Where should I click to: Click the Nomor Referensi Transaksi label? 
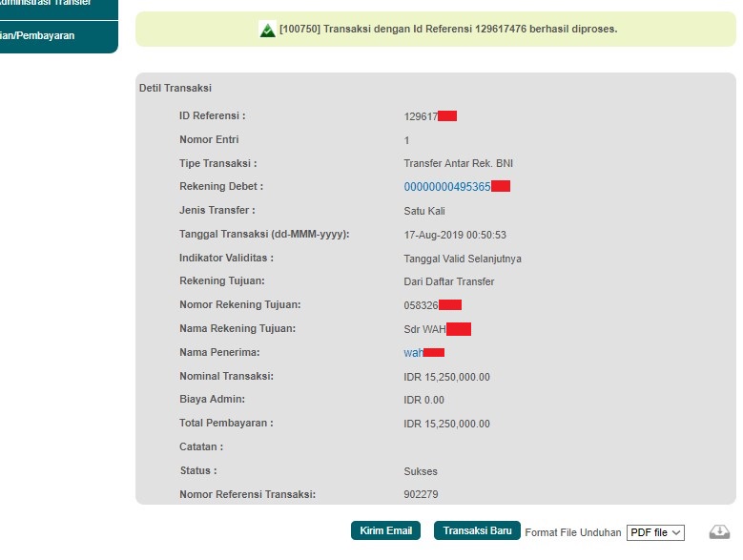click(x=247, y=494)
